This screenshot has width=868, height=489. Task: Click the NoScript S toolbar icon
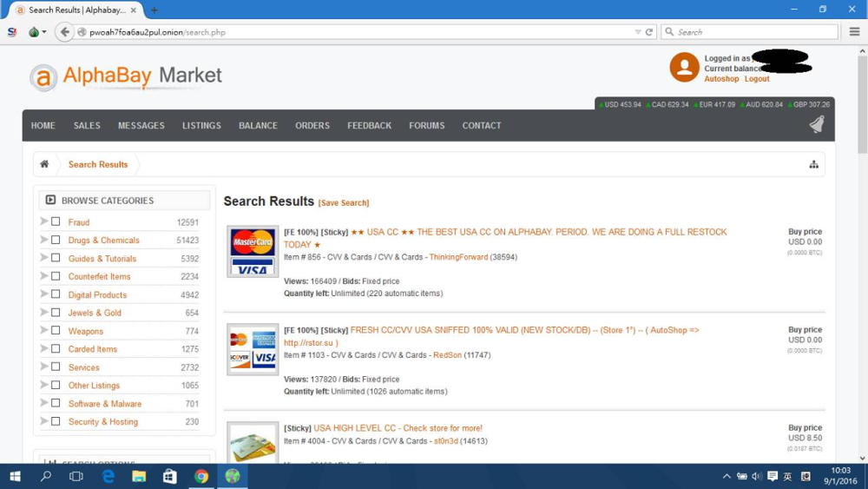coord(12,32)
